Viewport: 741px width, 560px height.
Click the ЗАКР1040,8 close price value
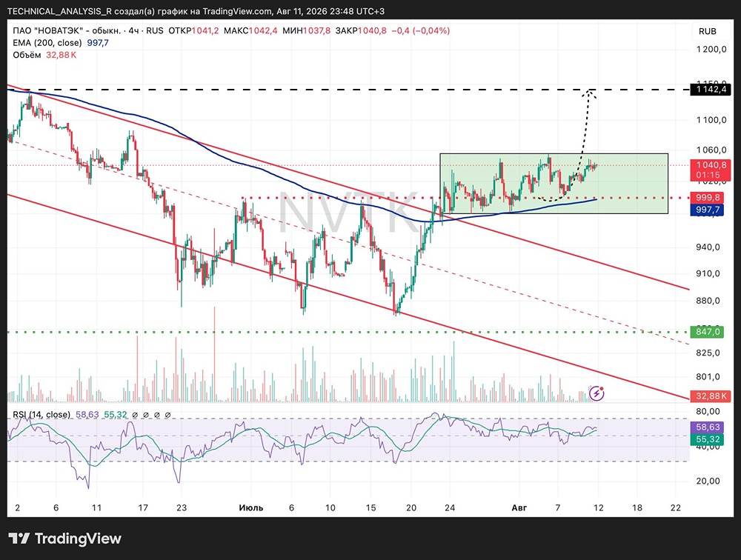(361, 30)
